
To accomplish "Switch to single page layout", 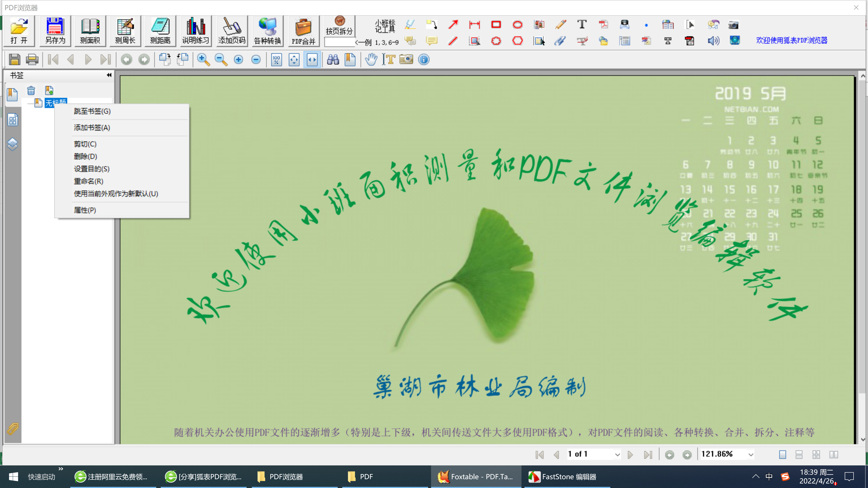I will (x=782, y=455).
